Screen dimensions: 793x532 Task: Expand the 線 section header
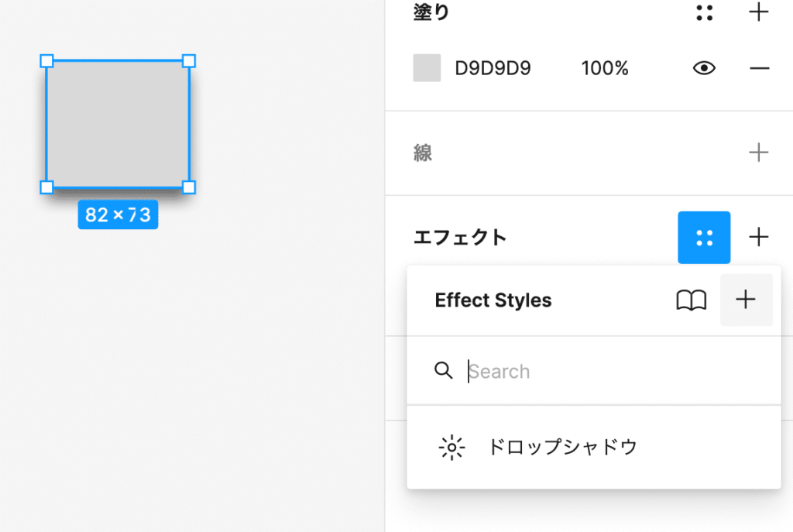point(423,153)
